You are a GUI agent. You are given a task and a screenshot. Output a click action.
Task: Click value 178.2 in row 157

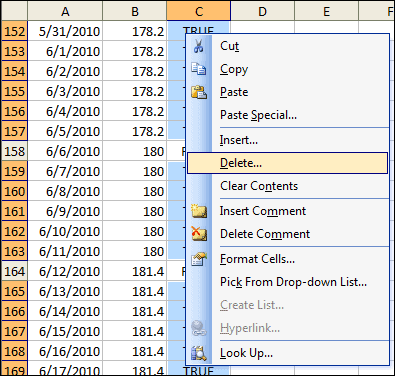click(135, 131)
